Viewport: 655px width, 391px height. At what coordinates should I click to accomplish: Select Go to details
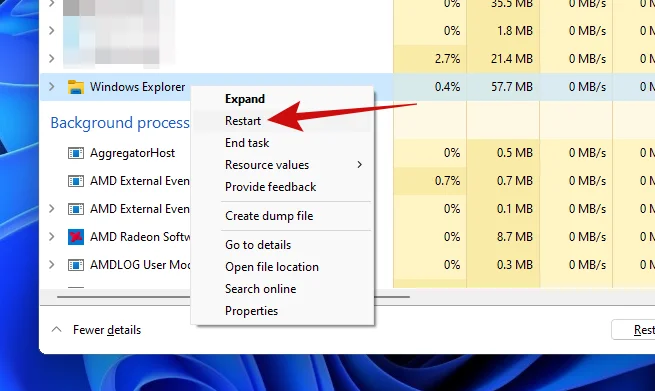click(x=258, y=245)
